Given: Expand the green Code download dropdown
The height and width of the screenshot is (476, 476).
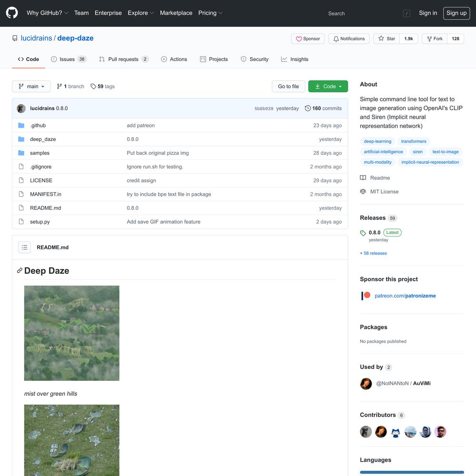Looking at the screenshot, I should pos(328,86).
